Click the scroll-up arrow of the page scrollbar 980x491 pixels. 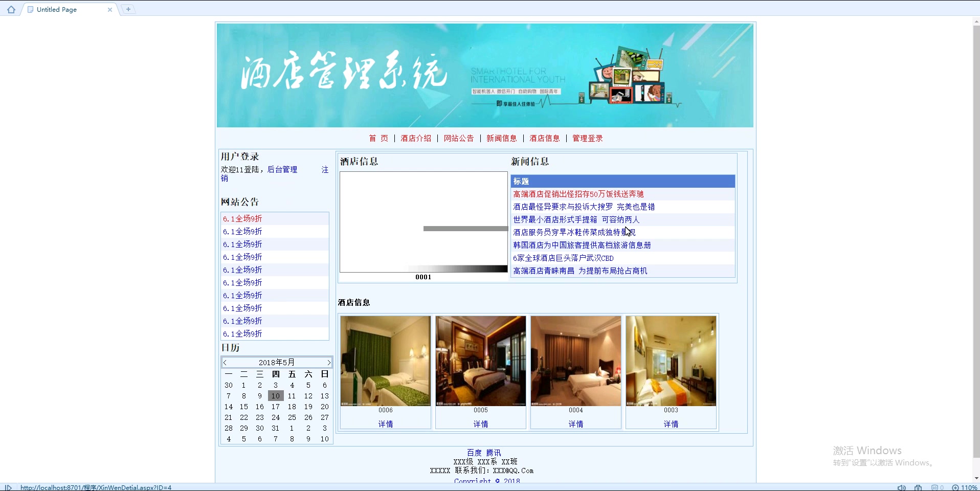pos(976,21)
